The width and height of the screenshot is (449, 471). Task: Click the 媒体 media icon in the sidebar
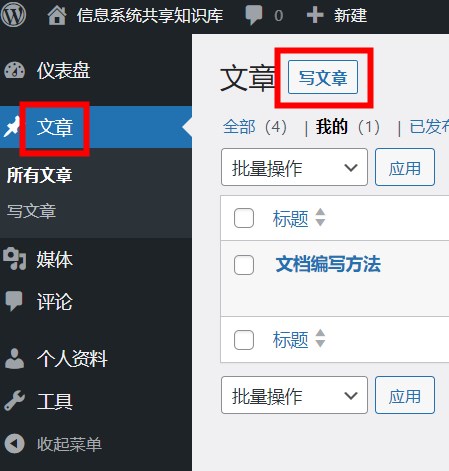(x=14, y=259)
